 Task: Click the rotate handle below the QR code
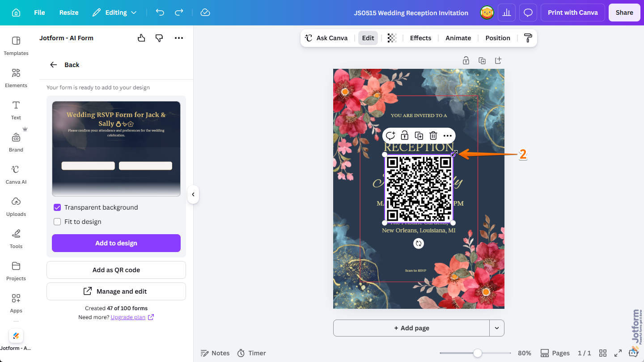pyautogui.click(x=419, y=243)
